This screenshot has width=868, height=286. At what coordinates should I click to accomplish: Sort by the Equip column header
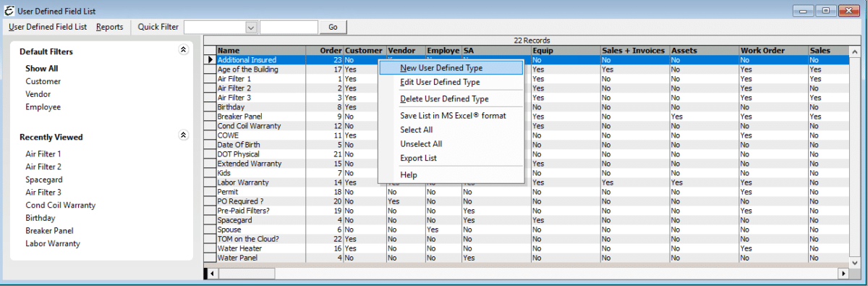[566, 51]
